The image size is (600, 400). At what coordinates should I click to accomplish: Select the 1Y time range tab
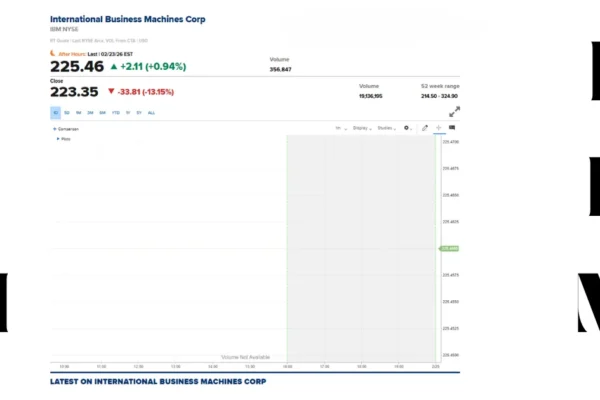coord(128,113)
